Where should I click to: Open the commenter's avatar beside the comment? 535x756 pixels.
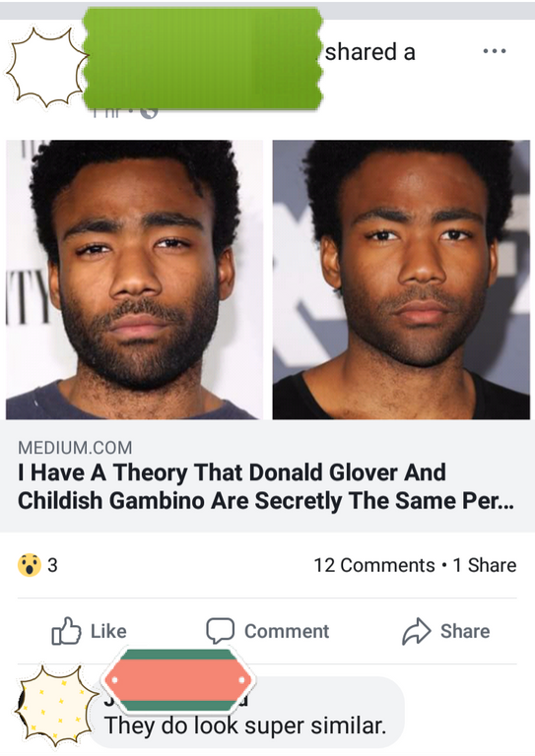coord(55,707)
